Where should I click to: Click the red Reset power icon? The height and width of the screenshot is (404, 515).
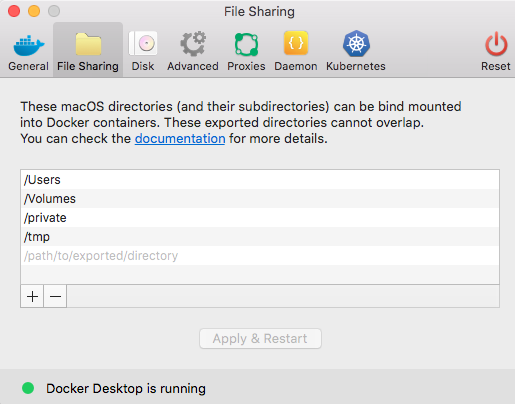496,44
